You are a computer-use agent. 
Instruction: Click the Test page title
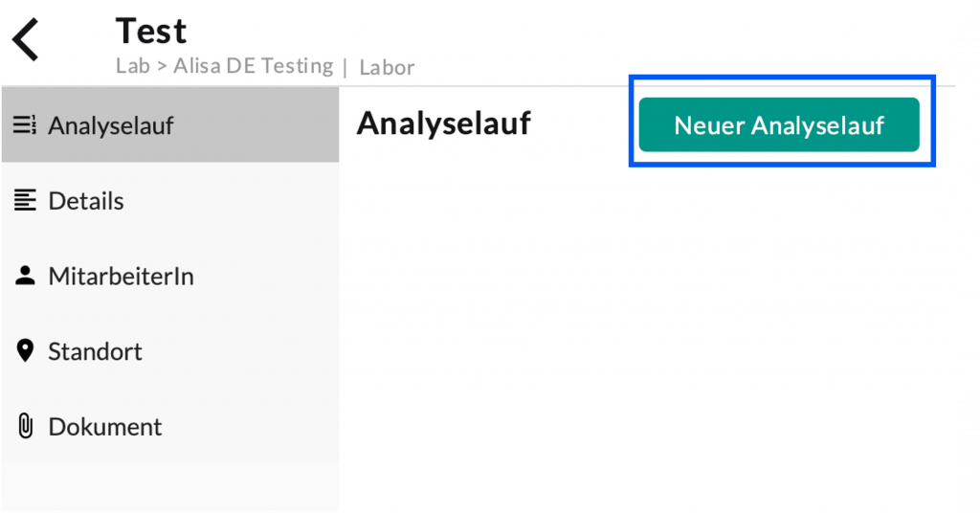pyautogui.click(x=151, y=31)
